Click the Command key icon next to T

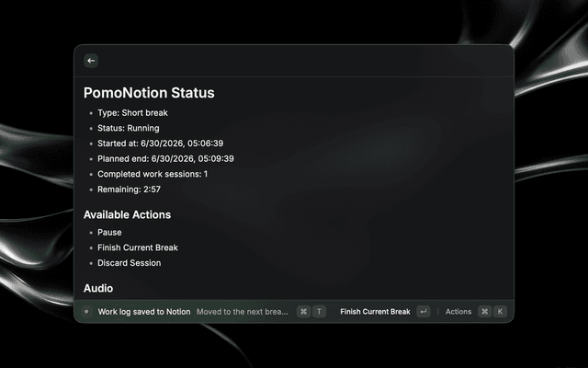pos(304,312)
